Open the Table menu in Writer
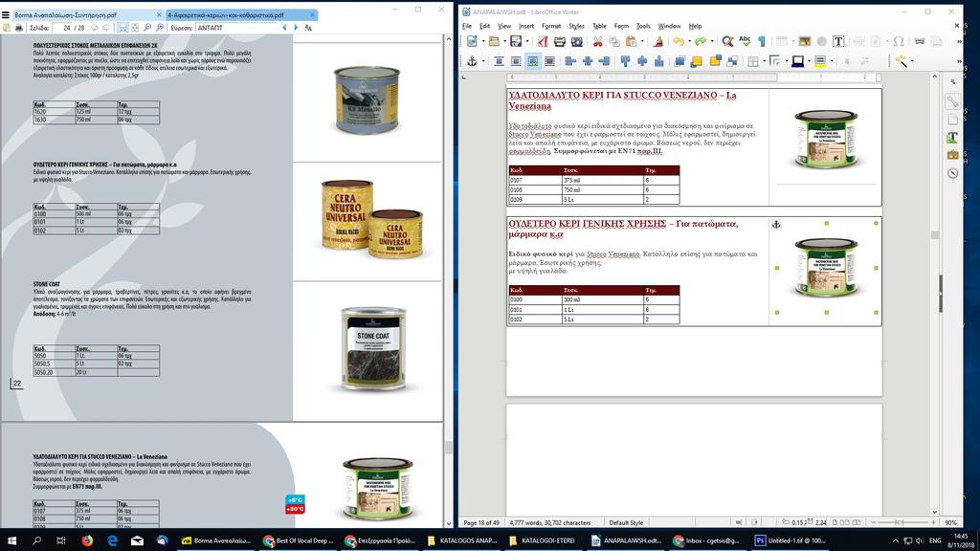The image size is (980, 551). 599,26
